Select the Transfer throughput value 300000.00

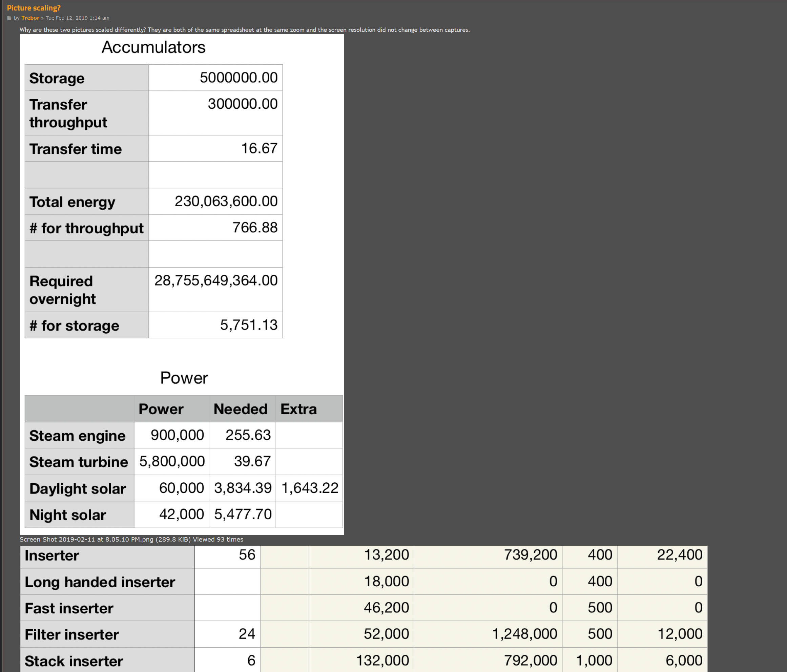pos(242,104)
